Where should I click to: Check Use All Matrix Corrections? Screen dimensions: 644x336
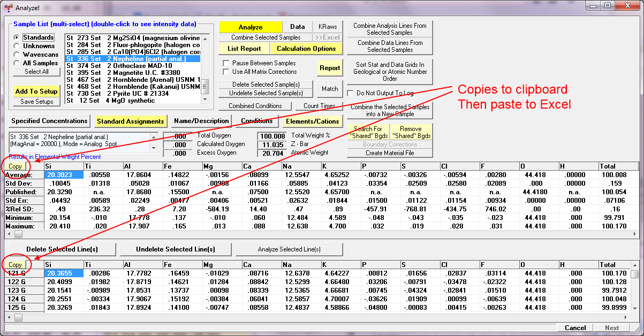click(x=226, y=72)
